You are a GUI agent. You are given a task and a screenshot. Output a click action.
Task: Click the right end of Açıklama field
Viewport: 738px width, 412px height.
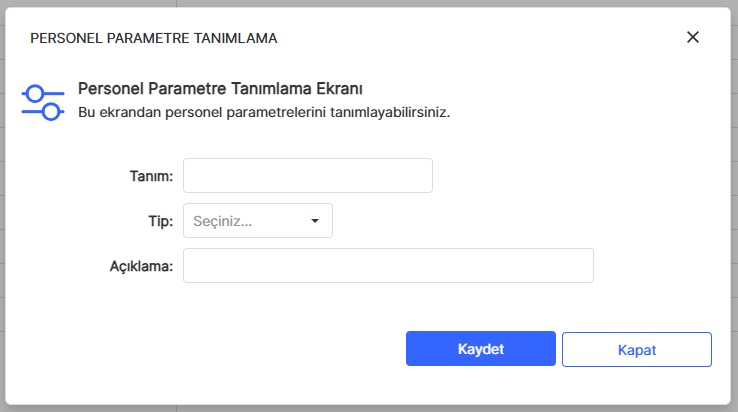point(580,266)
